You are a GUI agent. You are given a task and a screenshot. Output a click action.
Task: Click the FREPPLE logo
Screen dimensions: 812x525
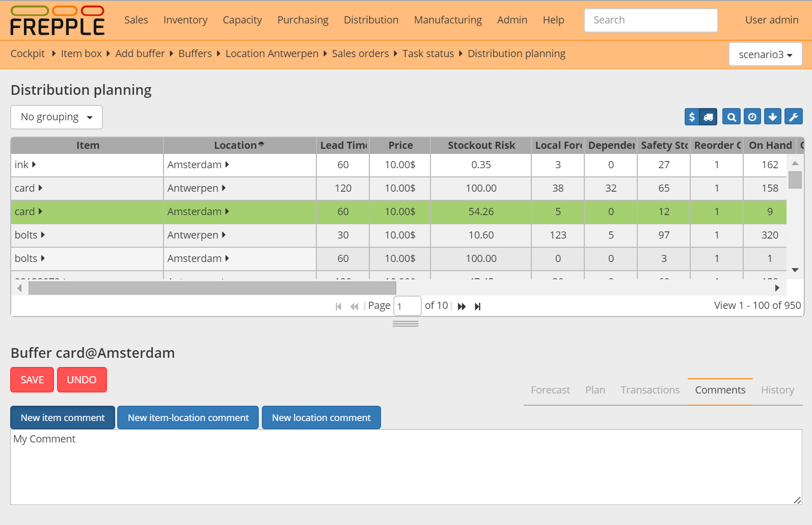pos(57,21)
